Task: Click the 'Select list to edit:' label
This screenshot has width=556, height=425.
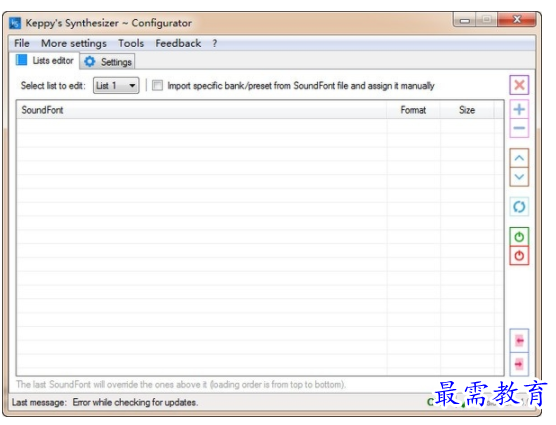Action: (x=53, y=86)
